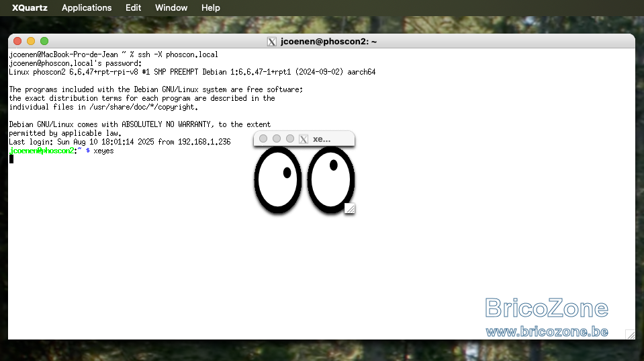This screenshot has height=361, width=644.
Task: Click the xeyes window minimize button
Action: tap(277, 139)
